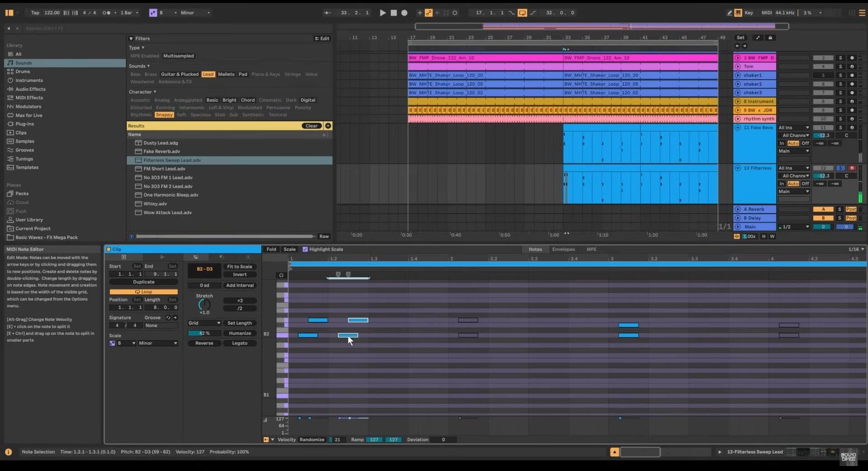The height and width of the screenshot is (471, 868).
Task: Enable the Highlight Scale checkbox
Action: [x=305, y=249]
